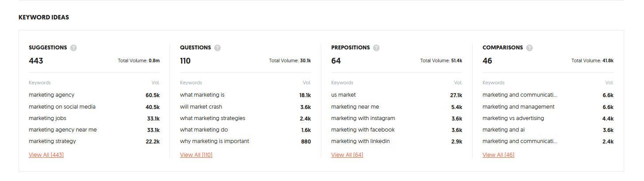Open View All [46] comparisons link

pyautogui.click(x=498, y=155)
